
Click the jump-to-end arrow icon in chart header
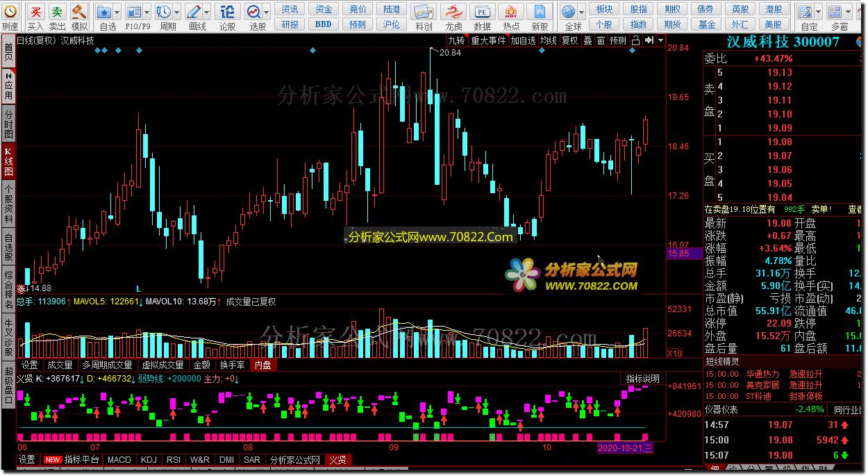649,40
